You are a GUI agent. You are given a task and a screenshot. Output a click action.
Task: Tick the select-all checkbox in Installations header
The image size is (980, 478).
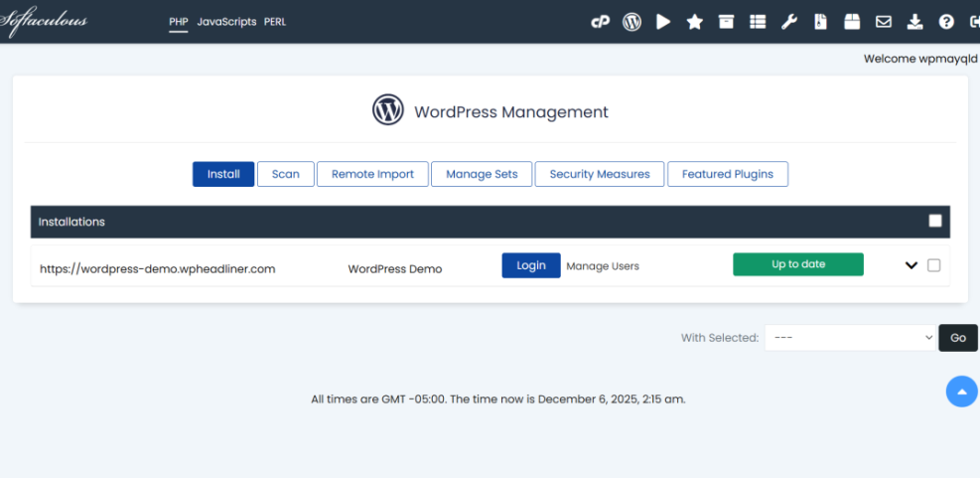[x=935, y=221]
